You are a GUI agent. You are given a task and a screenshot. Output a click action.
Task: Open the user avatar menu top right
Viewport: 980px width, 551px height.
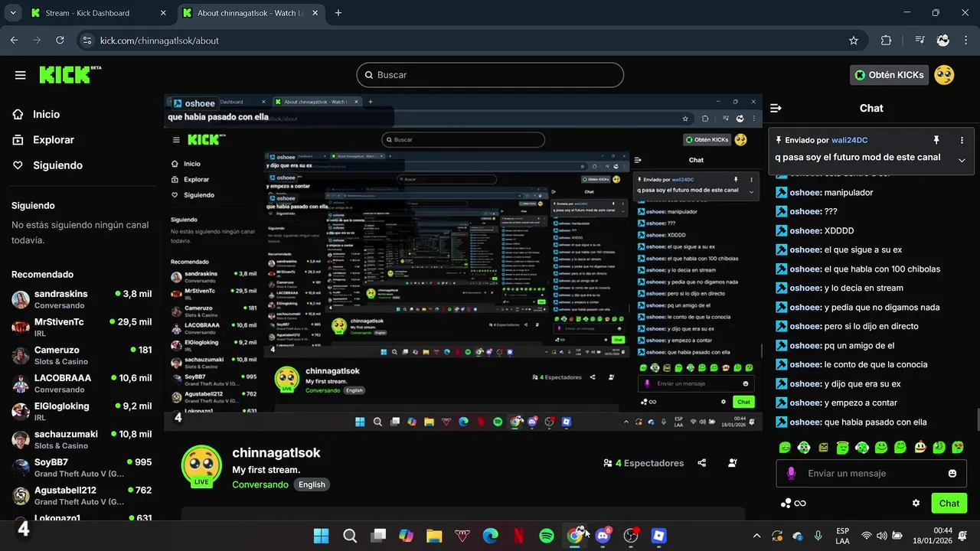click(x=945, y=75)
